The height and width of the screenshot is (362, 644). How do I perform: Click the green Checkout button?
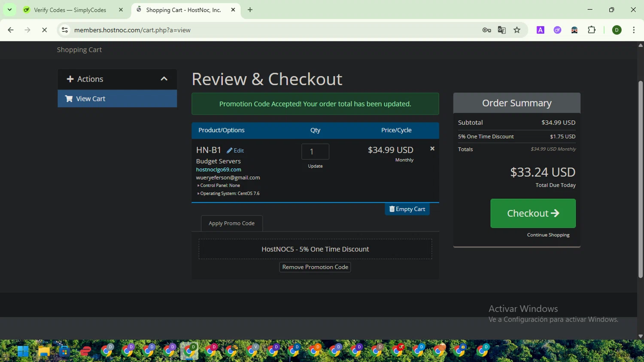pos(533,213)
